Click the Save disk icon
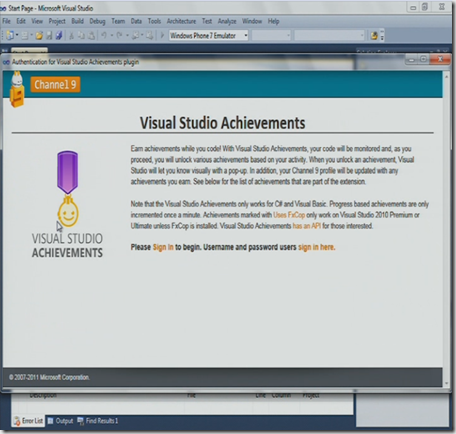This screenshot has height=434, width=456. point(49,35)
